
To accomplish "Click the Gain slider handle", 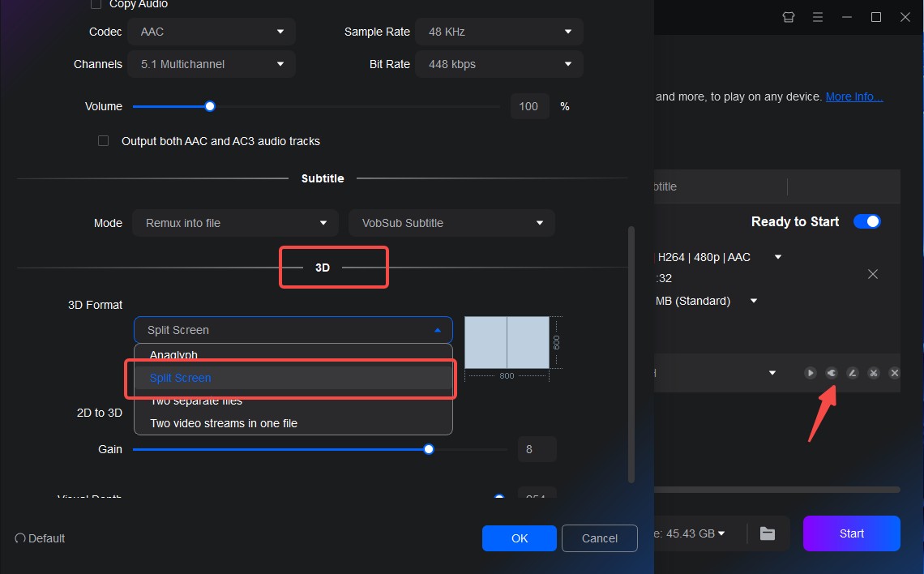I will 429,449.
